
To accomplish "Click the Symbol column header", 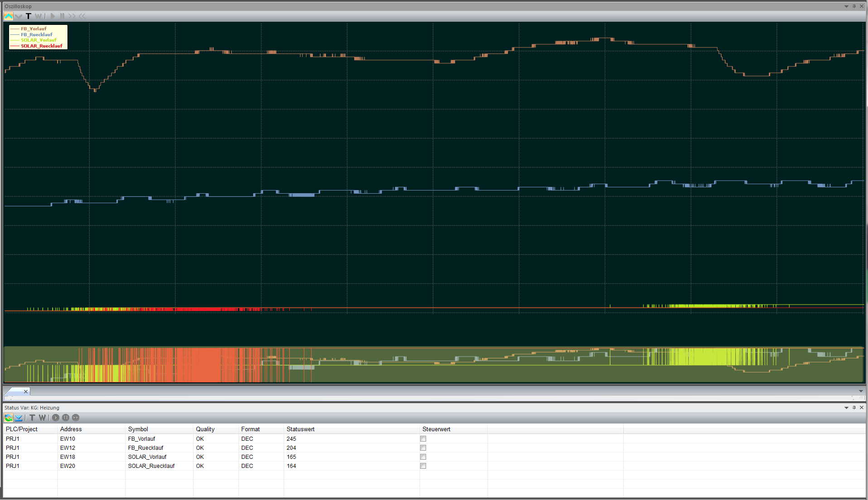I will click(138, 429).
